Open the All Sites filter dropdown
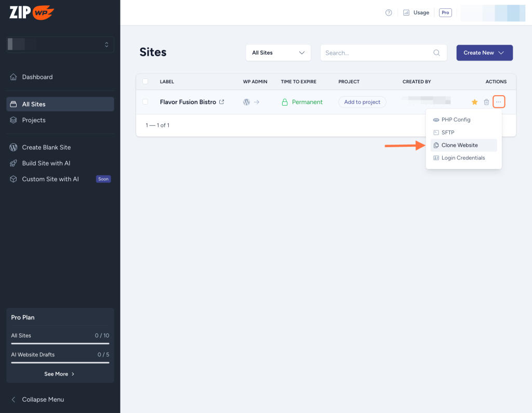This screenshot has height=413, width=532. (x=278, y=53)
